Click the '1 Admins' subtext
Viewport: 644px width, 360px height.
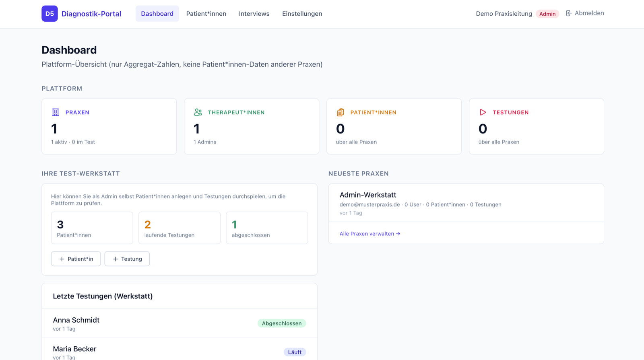pos(205,142)
